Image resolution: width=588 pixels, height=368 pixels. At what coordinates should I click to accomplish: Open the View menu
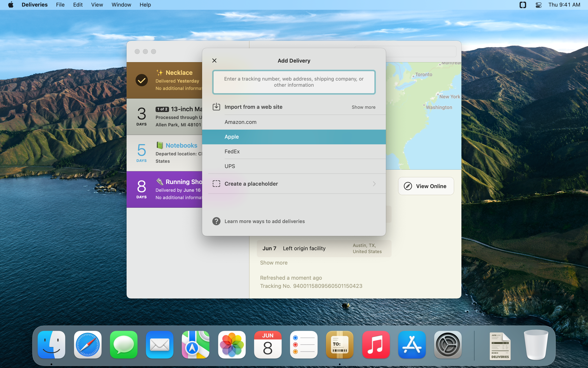pos(97,5)
